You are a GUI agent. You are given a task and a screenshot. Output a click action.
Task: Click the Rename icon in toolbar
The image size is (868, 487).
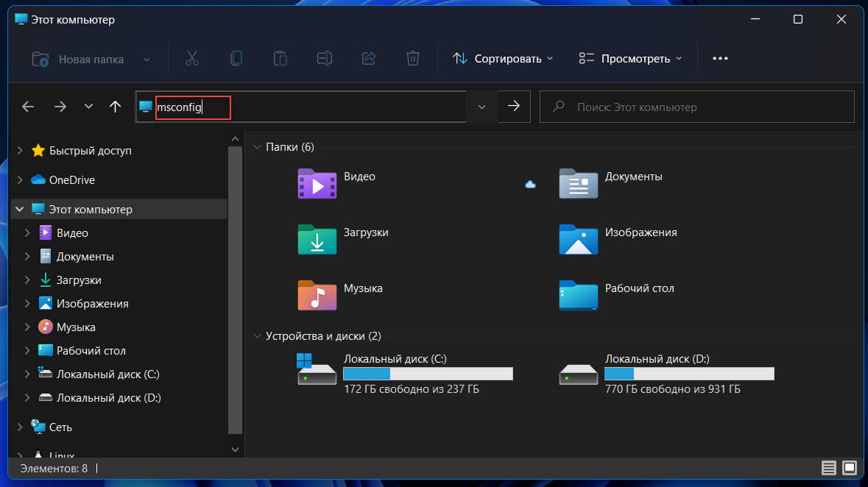tap(325, 58)
